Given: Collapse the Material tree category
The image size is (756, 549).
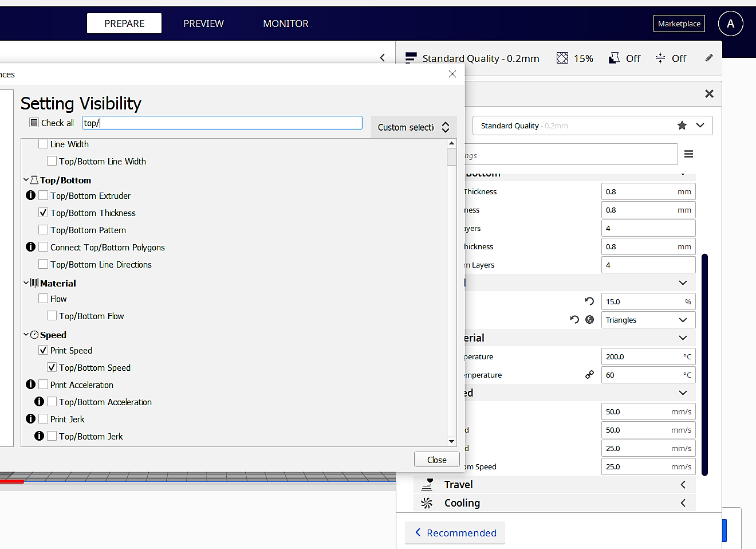Looking at the screenshot, I should 26,283.
